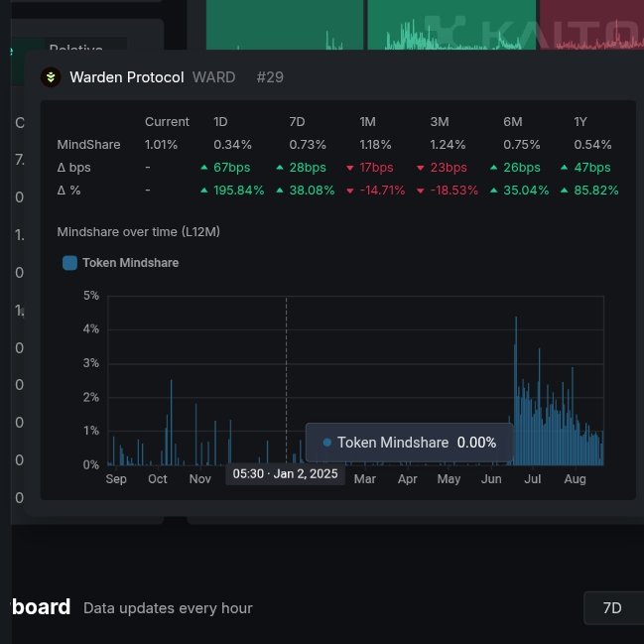Click the Token Mindshare 0.00% tooltip

click(x=410, y=443)
